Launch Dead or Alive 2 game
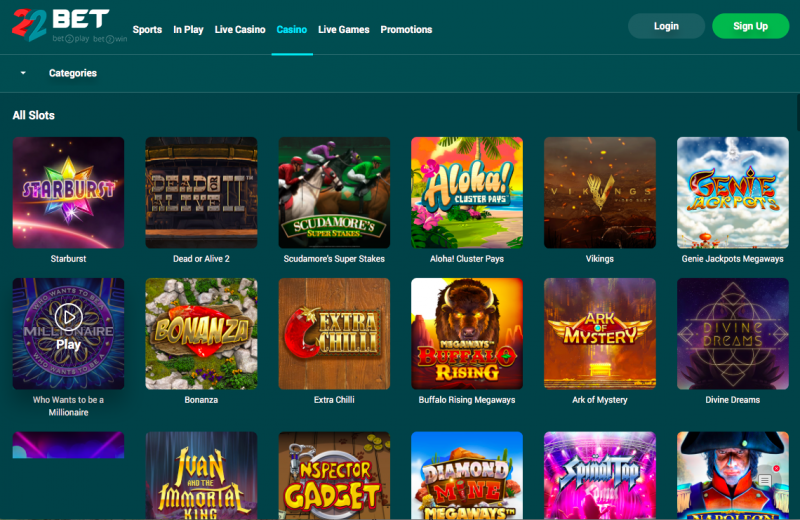Image resolution: width=800 pixels, height=520 pixels. (x=201, y=193)
